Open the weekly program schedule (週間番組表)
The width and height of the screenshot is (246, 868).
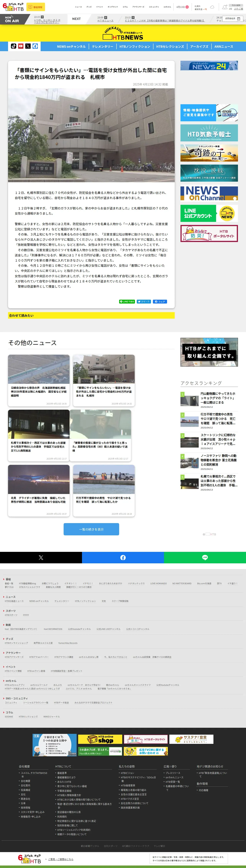[x=233, y=19]
